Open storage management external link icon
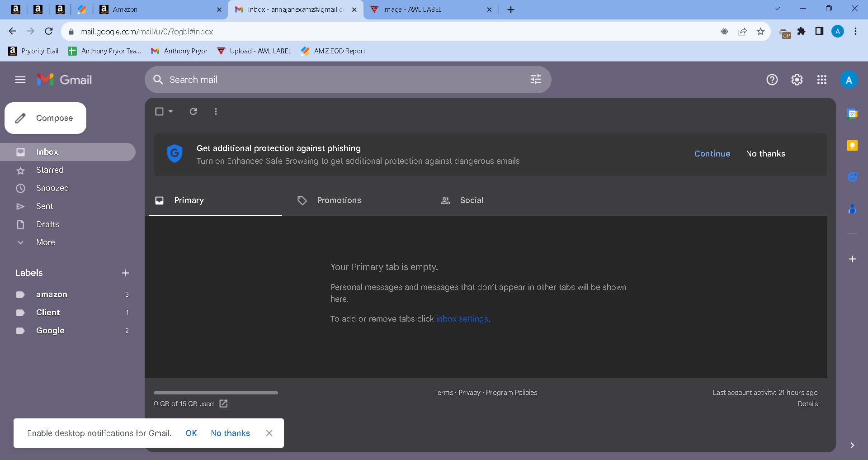This screenshot has width=868, height=460. tap(223, 403)
